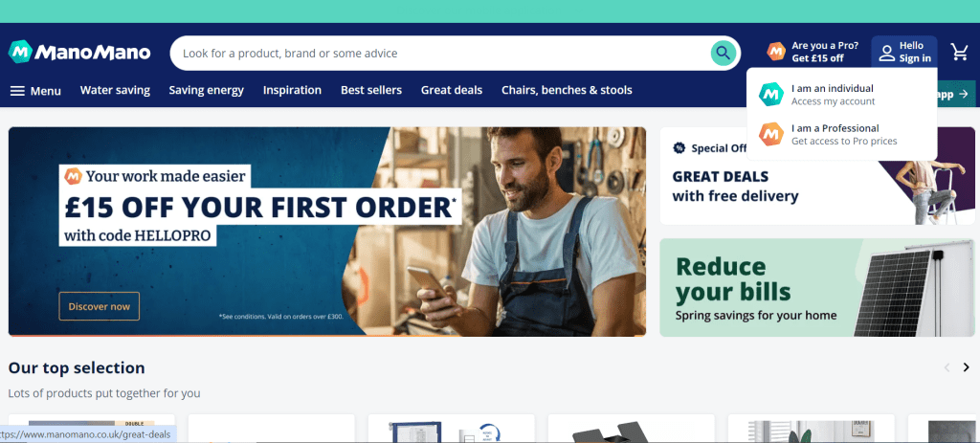Click the orange Pro badge icon
This screenshot has height=443, width=980.
click(x=776, y=52)
